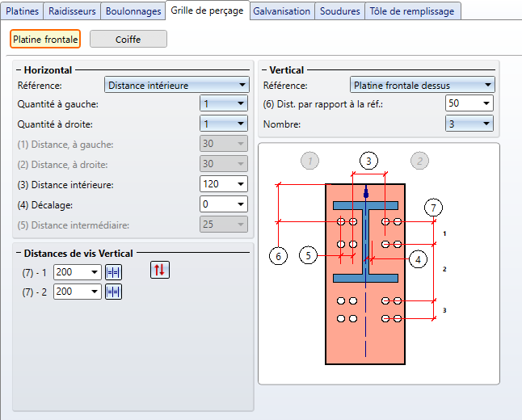The height and width of the screenshot is (420, 522).
Task: Open the Horizontal Référence dropdown
Action: click(x=177, y=85)
